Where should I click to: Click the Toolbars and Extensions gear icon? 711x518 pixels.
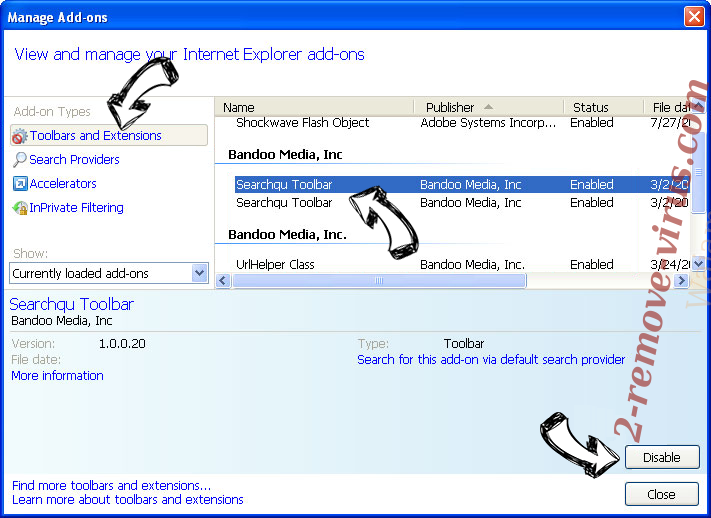tap(19, 136)
